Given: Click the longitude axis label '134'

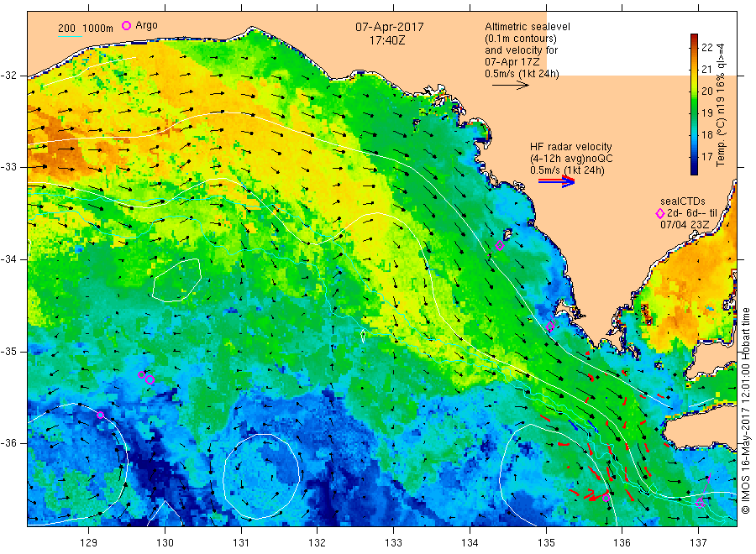Looking at the screenshot, I should click(x=470, y=543).
